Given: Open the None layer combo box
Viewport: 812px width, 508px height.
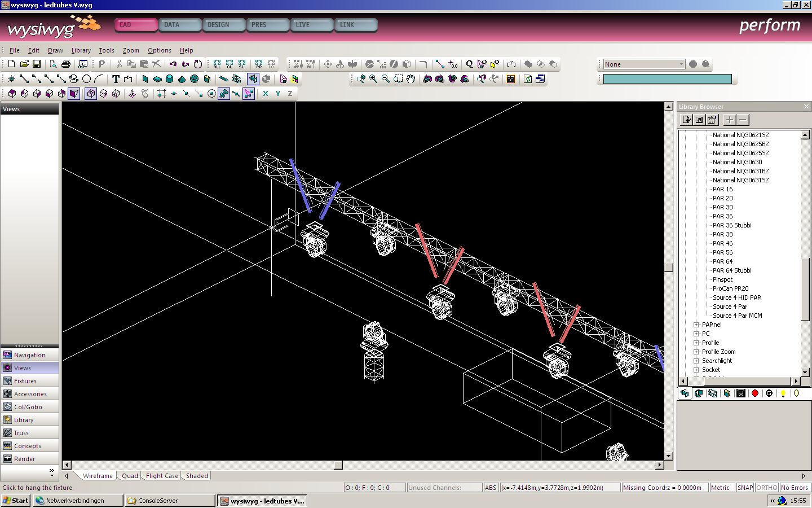Looking at the screenshot, I should (x=645, y=64).
